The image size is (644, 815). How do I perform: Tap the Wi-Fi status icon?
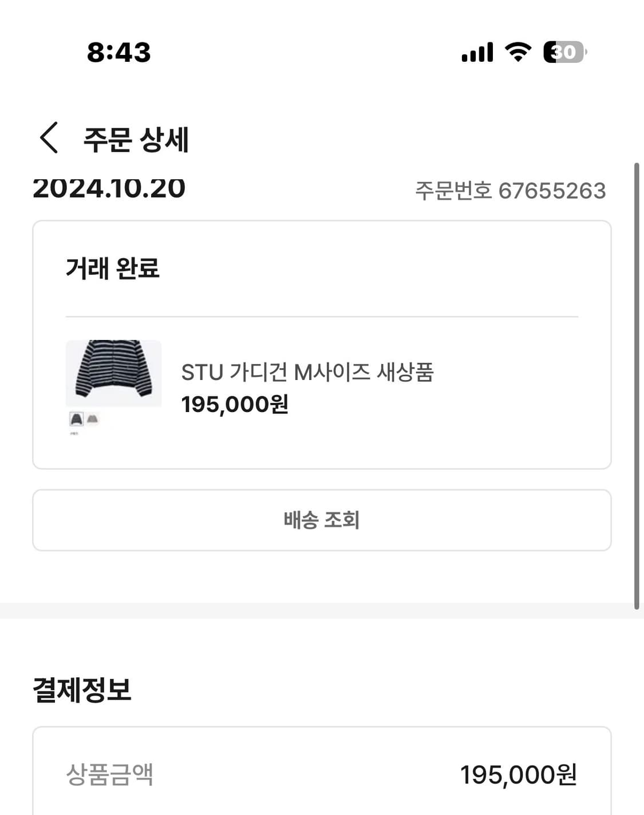pyautogui.click(x=517, y=52)
